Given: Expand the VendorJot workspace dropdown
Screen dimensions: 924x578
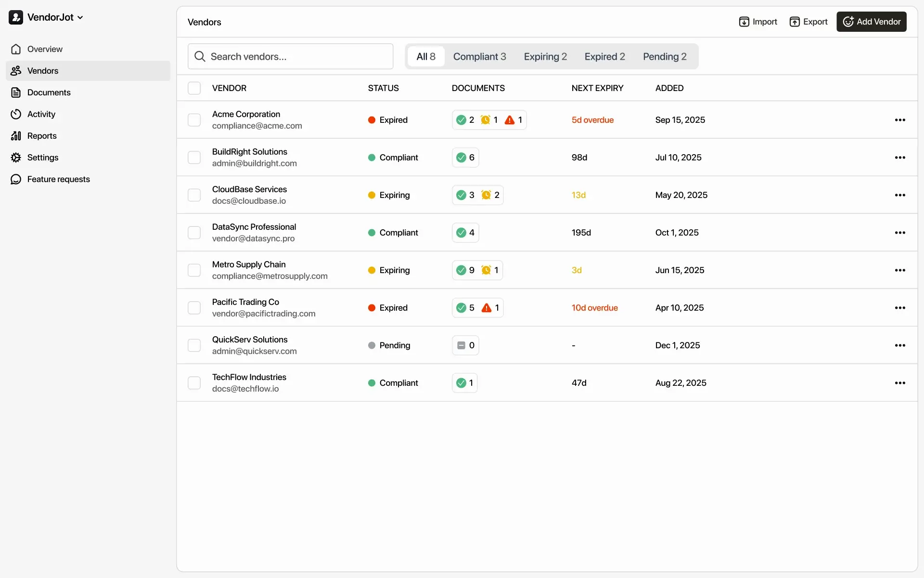Looking at the screenshot, I should 80,17.
